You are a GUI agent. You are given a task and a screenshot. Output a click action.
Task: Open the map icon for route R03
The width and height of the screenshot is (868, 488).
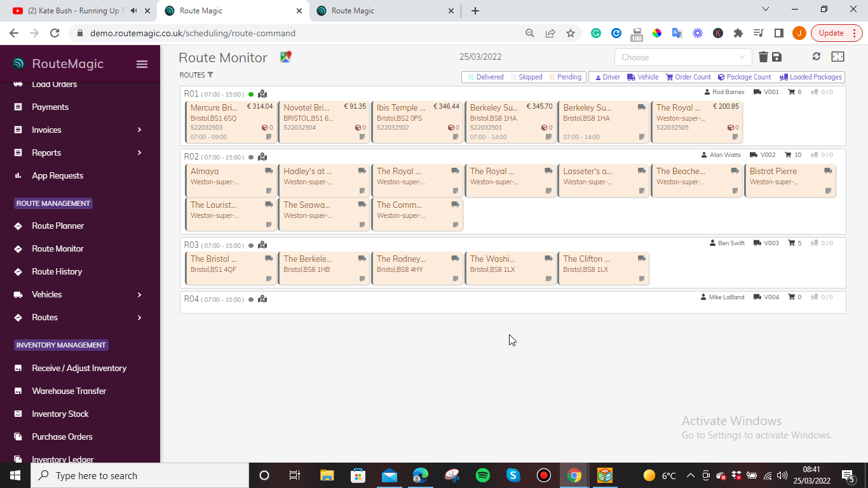262,245
